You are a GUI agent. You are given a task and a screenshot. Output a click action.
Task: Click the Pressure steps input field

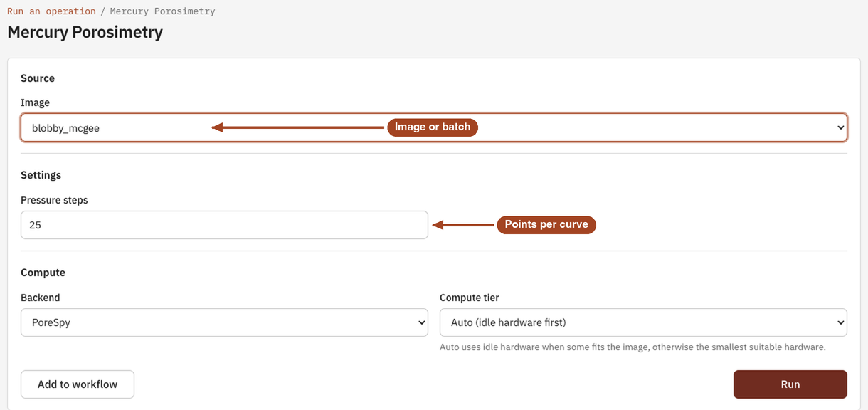224,225
